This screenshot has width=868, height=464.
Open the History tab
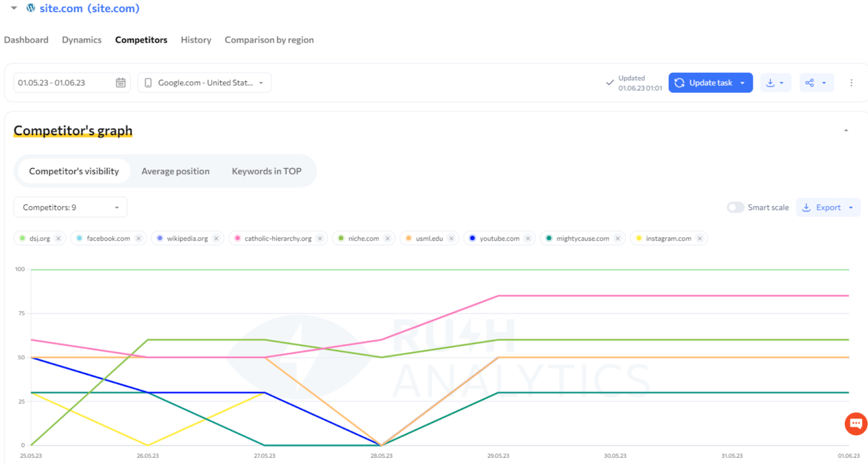tap(196, 40)
